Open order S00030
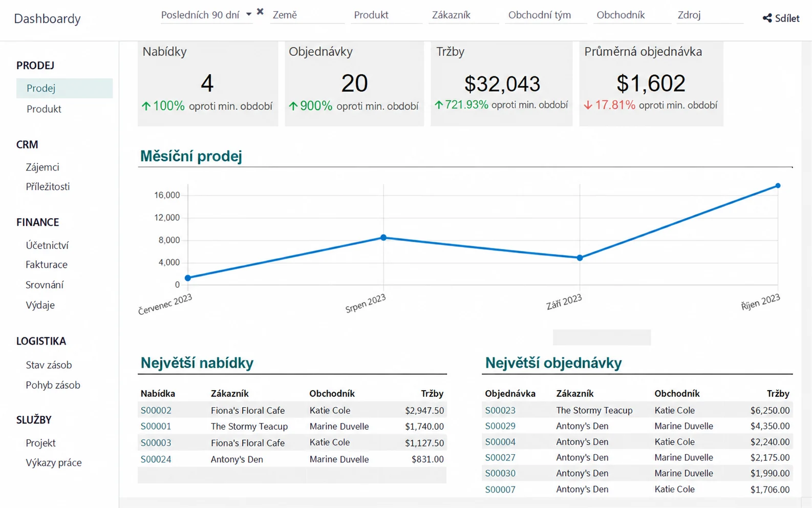812x508 pixels. tap(500, 474)
